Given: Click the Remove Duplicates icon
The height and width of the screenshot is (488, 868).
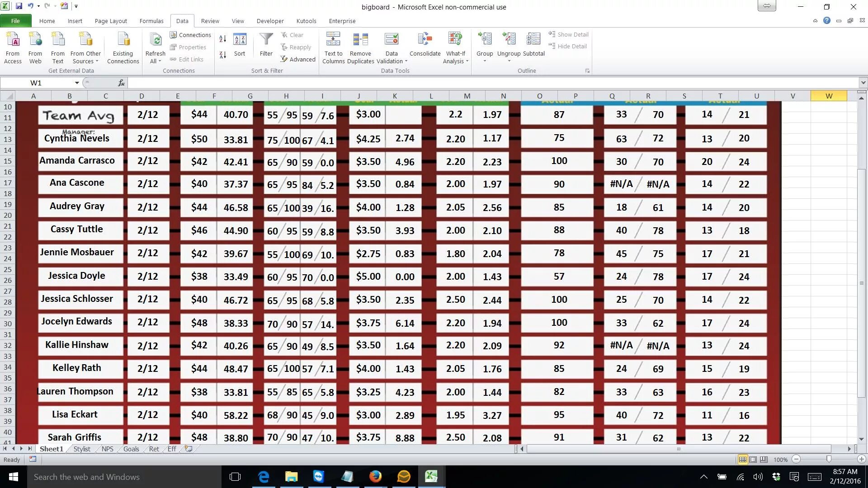Looking at the screenshot, I should point(360,40).
